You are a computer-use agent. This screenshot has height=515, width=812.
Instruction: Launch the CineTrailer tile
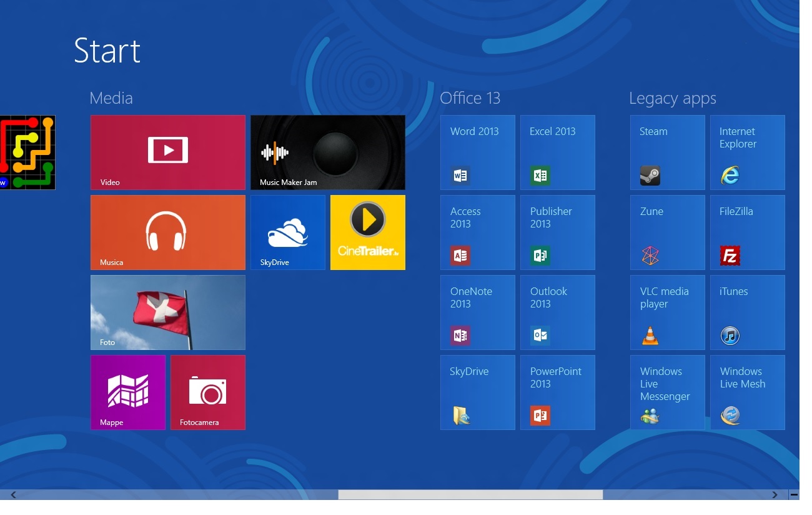368,232
